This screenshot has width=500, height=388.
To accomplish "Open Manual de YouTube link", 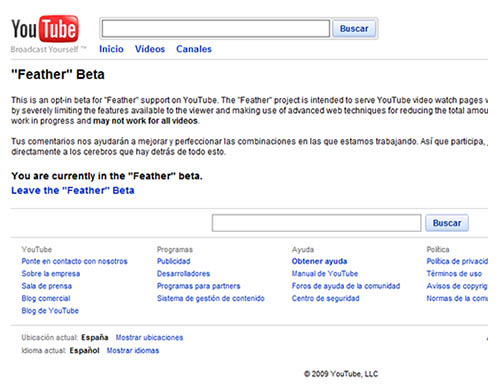I will point(325,274).
